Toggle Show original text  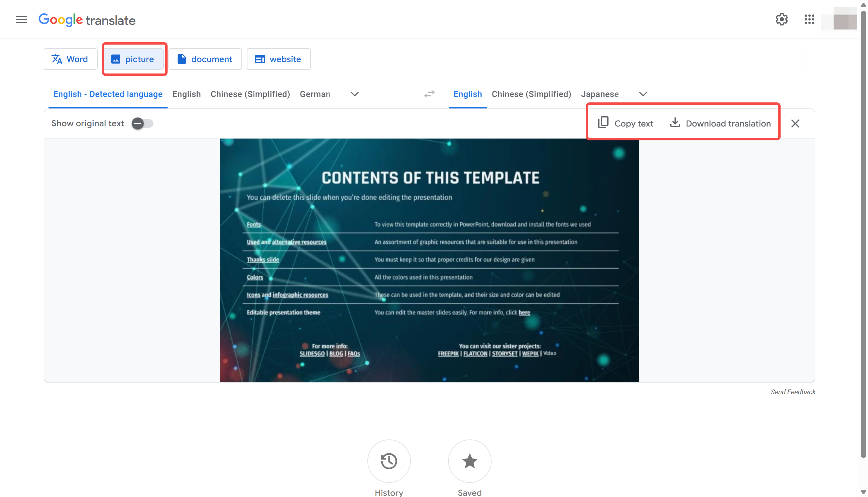142,123
